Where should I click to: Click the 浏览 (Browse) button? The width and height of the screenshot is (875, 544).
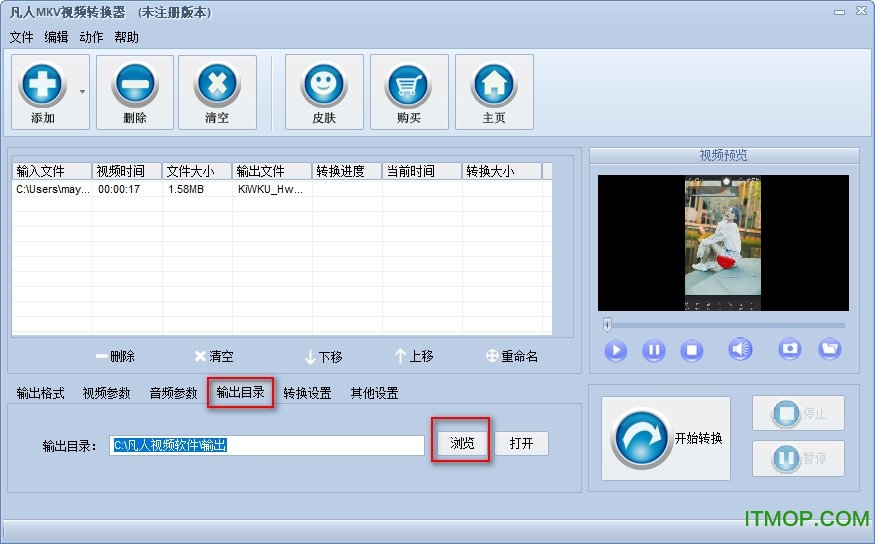point(462,444)
